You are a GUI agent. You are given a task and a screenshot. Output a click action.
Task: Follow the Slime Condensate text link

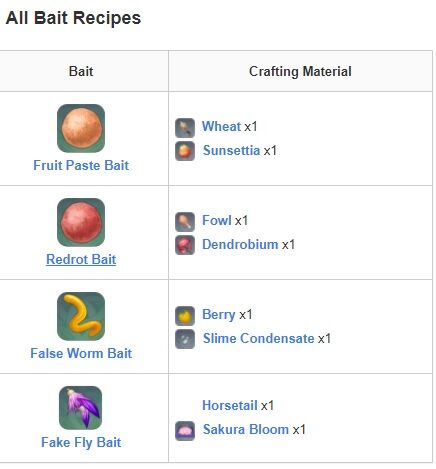(259, 338)
